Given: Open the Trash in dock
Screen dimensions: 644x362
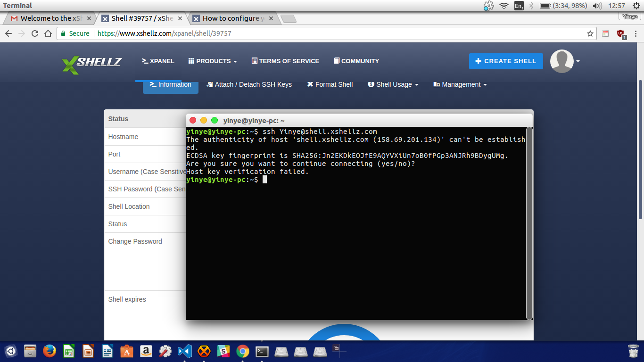Looking at the screenshot, I should click(634, 351).
